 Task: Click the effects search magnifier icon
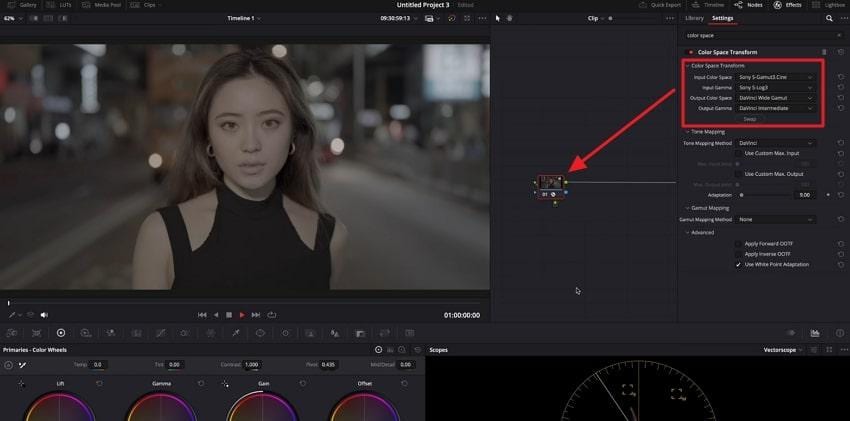pos(829,18)
